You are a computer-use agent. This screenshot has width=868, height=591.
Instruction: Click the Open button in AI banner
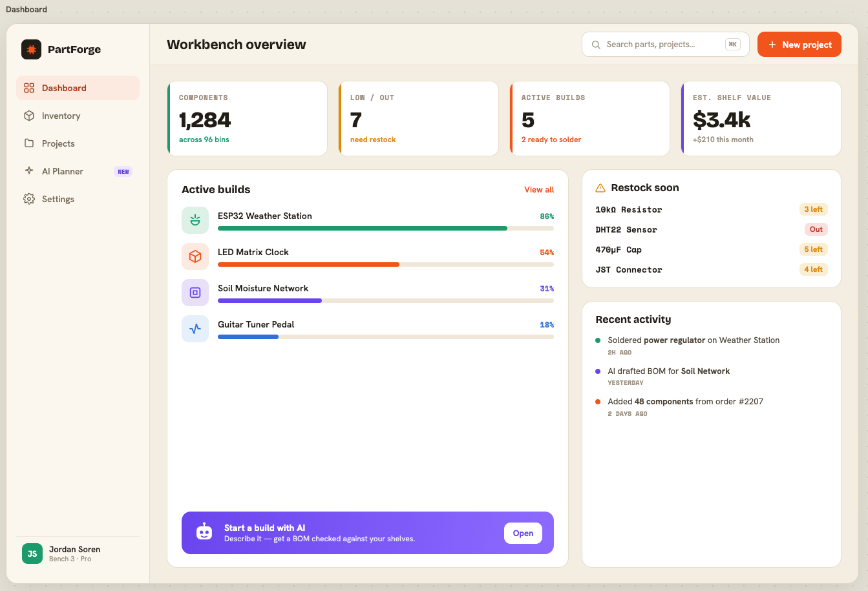point(523,533)
